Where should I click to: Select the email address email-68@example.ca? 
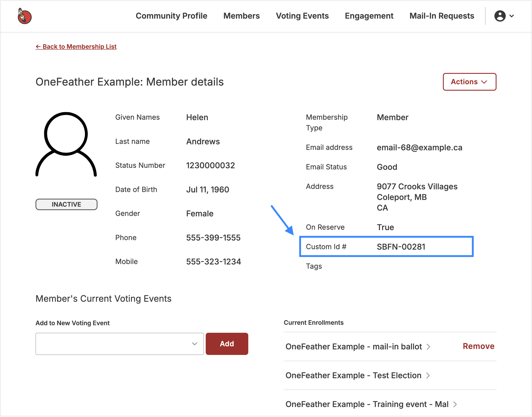(x=419, y=147)
